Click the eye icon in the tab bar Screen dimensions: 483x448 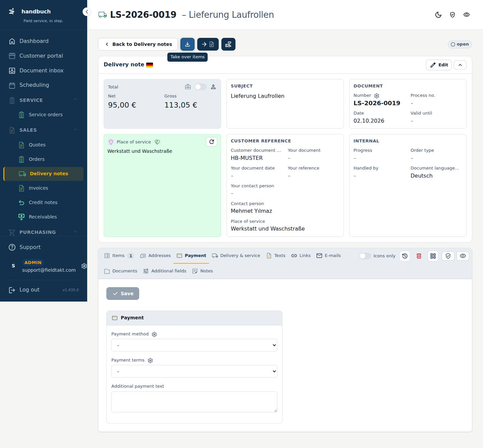(x=463, y=256)
